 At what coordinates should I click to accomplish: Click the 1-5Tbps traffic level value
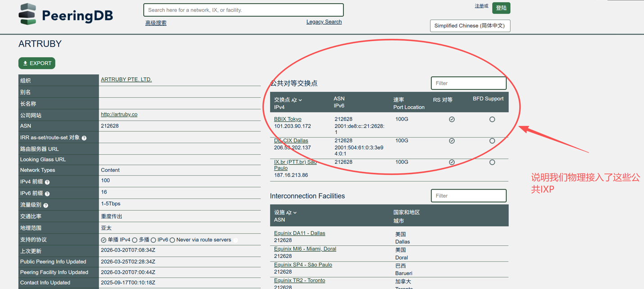tap(110, 204)
